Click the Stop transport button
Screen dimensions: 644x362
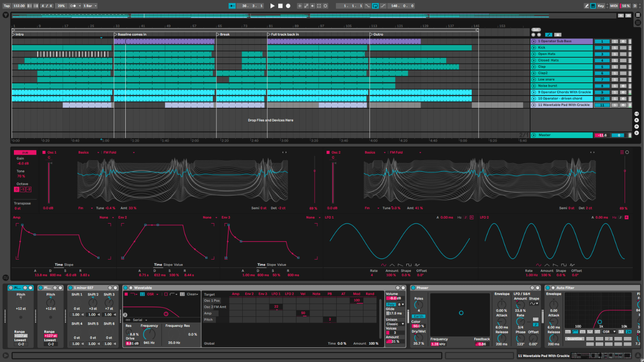click(x=280, y=6)
